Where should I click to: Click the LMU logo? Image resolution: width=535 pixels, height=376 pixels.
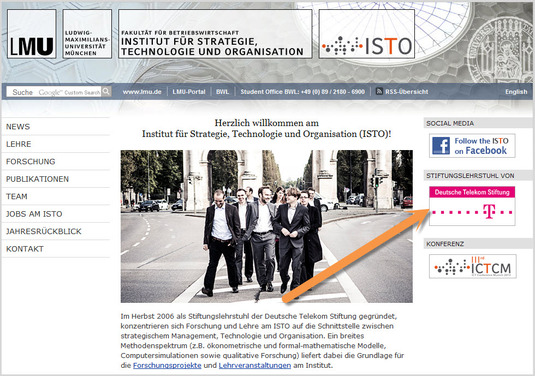[x=32, y=34]
